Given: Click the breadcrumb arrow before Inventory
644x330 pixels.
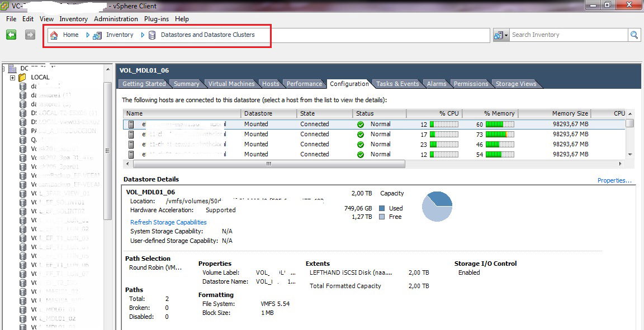Looking at the screenshot, I should pyautogui.click(x=88, y=35).
